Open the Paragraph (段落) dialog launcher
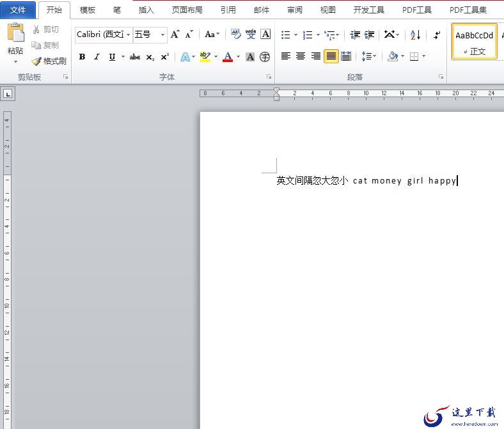This screenshot has height=429, width=504. [x=441, y=77]
